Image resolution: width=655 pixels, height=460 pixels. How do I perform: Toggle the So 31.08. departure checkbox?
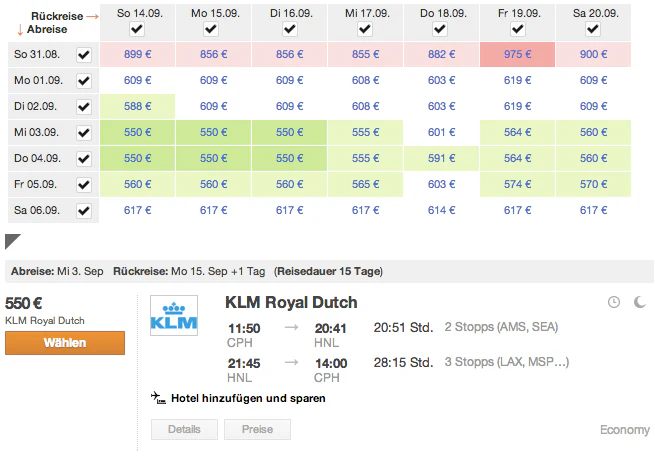(84, 55)
